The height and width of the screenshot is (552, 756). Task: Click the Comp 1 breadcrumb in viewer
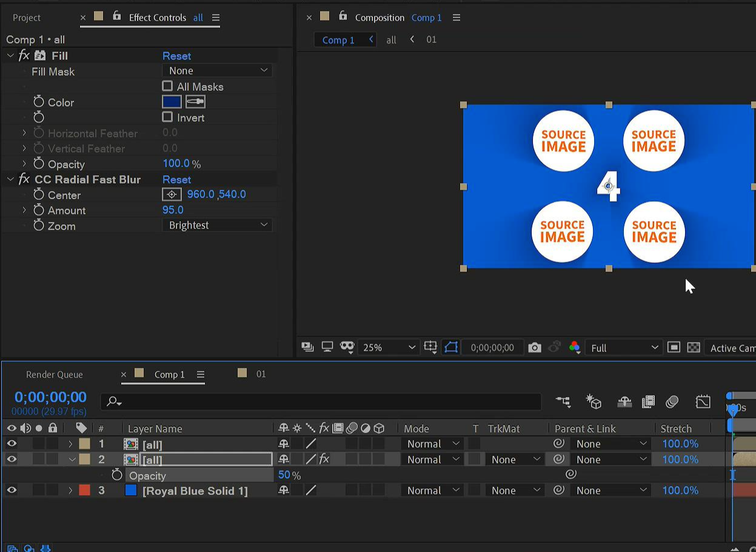[338, 40]
